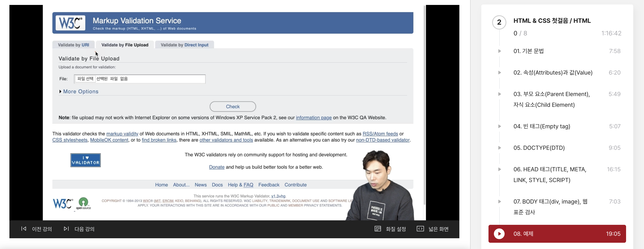Click the next lecture skip icon

(x=66, y=229)
